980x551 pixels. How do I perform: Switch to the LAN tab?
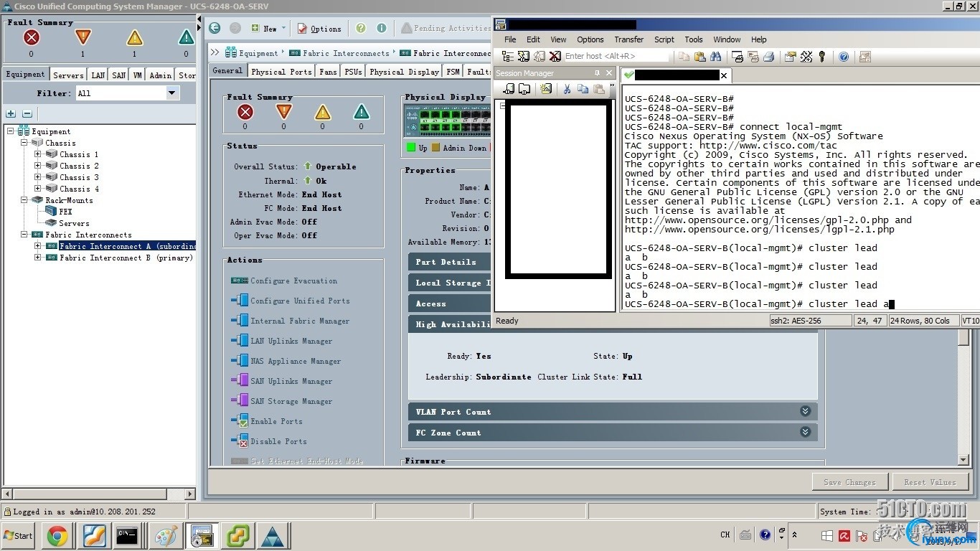pyautogui.click(x=98, y=75)
